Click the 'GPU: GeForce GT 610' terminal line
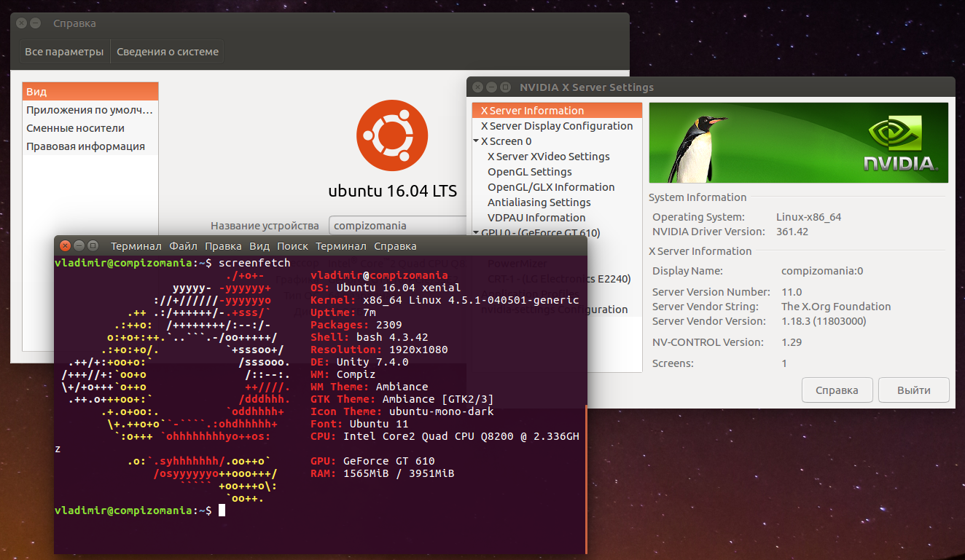This screenshot has width=965, height=560. [x=372, y=461]
